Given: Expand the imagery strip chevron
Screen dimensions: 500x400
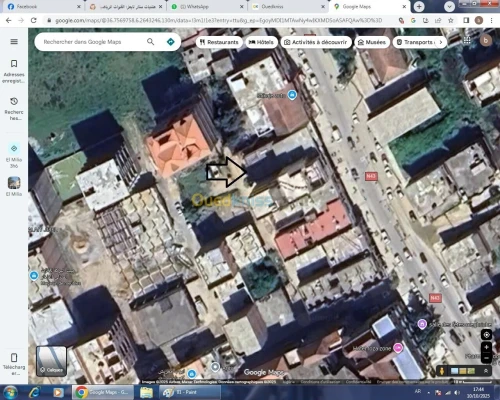Looking at the screenshot, I should pyautogui.click(x=486, y=371).
